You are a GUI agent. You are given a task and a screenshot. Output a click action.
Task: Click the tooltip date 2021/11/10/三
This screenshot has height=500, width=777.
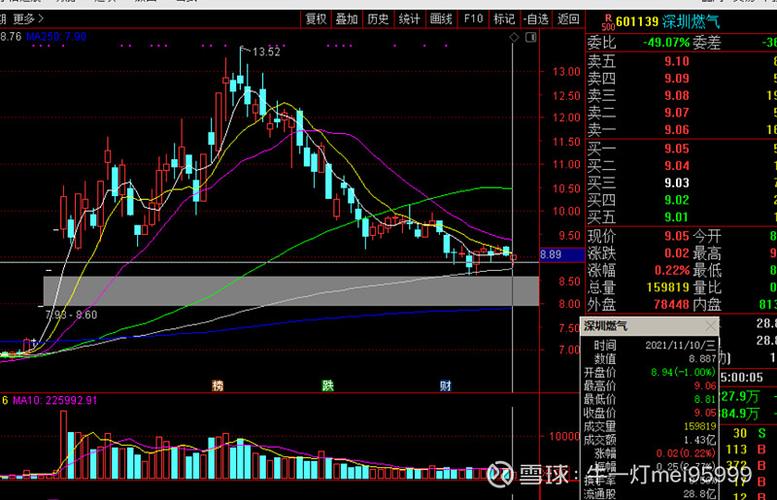pos(680,345)
